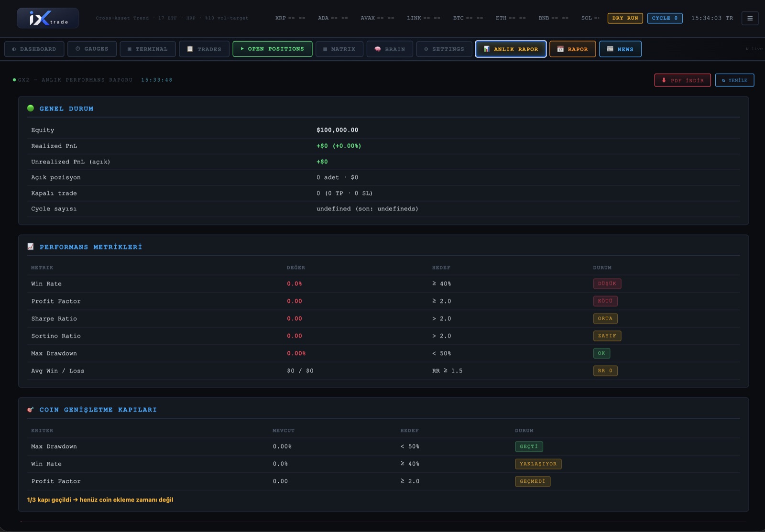Click the LINK ticker in header
The width and height of the screenshot is (765, 532).
pyautogui.click(x=424, y=18)
